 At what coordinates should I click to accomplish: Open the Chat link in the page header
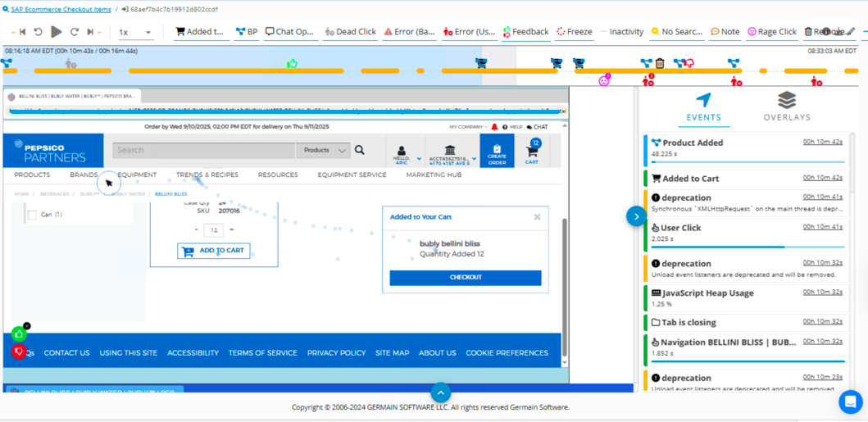click(x=537, y=127)
